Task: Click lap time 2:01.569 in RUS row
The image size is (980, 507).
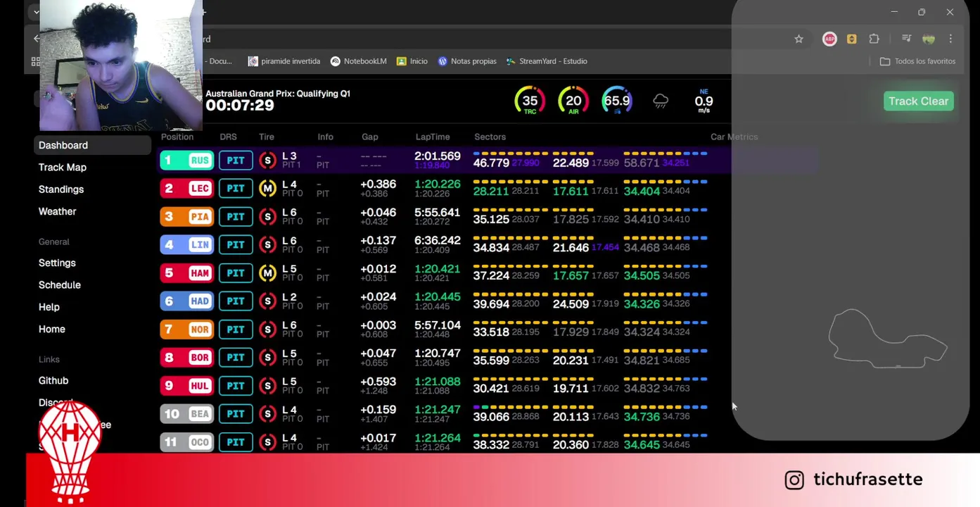Action: tap(438, 156)
